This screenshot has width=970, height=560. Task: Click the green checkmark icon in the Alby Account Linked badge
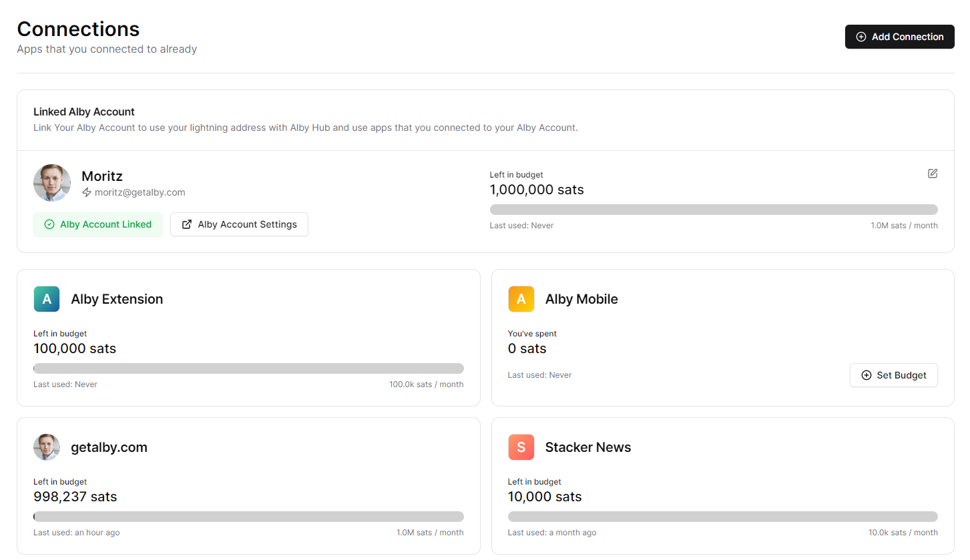click(49, 224)
